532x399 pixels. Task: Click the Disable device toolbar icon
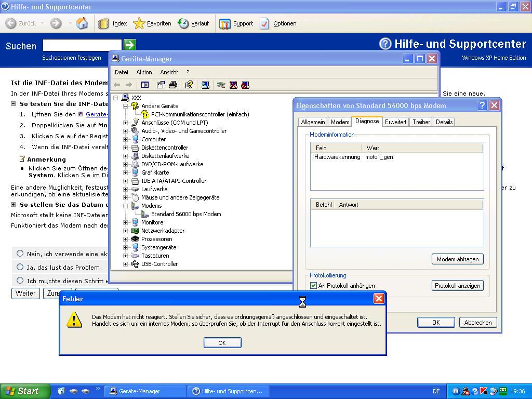coord(245,85)
